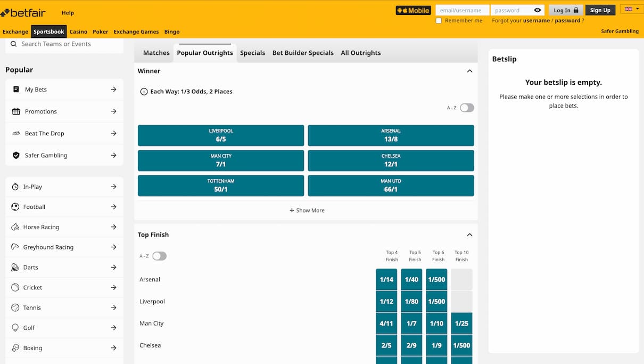644x364 pixels.
Task: Pick Man City Top 10 Finish at 1/25
Action: click(461, 323)
